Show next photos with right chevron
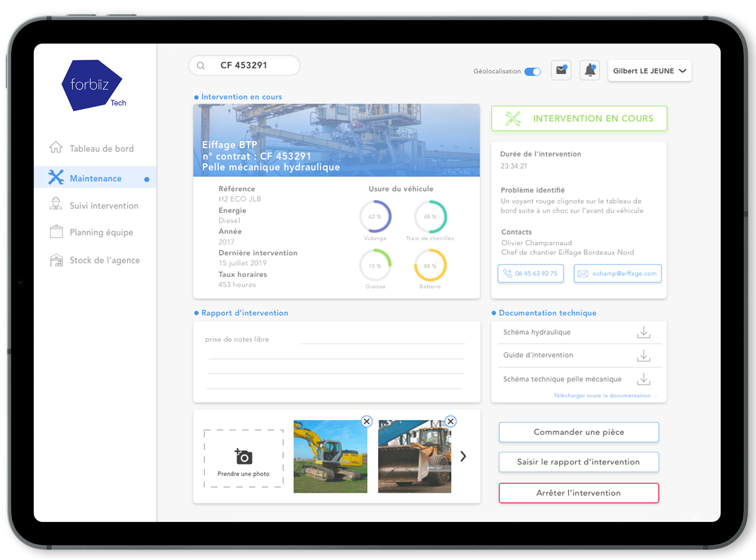756x560 pixels. click(463, 456)
